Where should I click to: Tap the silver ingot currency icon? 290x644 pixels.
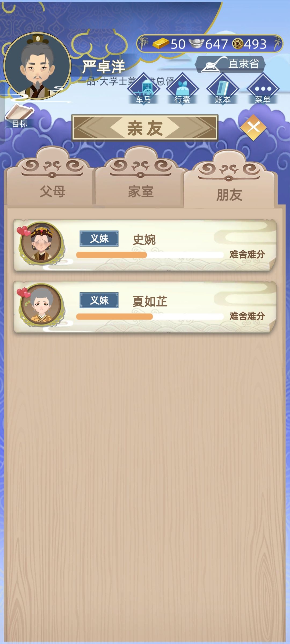tap(196, 44)
